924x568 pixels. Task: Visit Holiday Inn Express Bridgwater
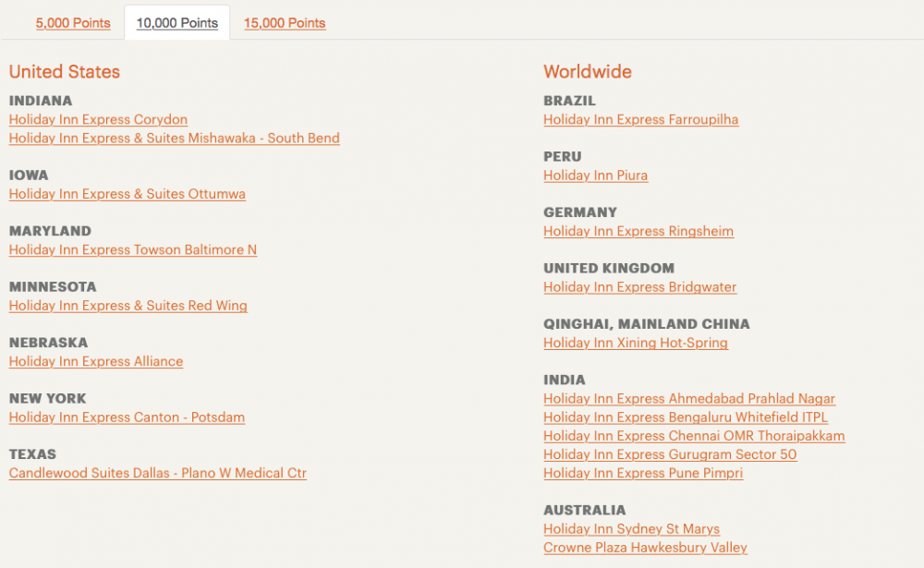pyautogui.click(x=640, y=287)
